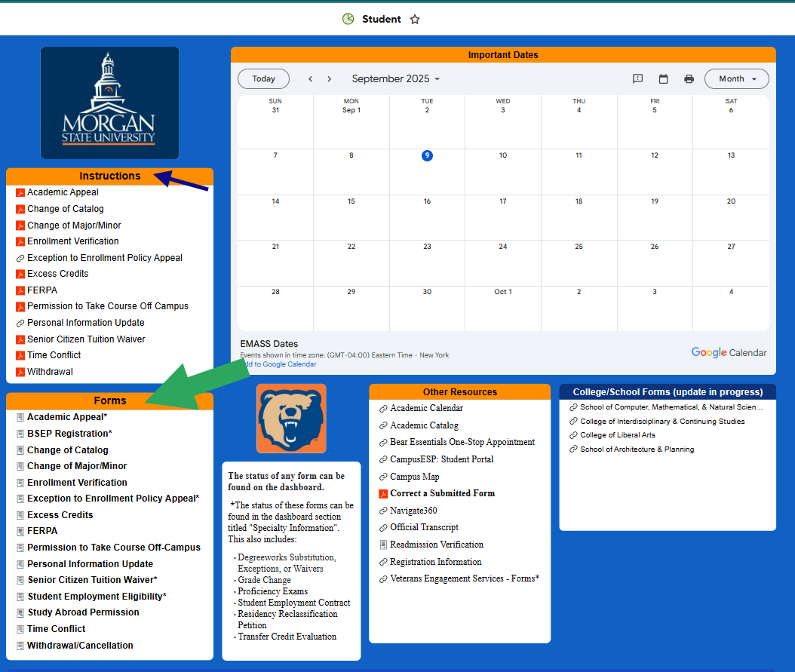Screen dimensions: 795x672
Task: Open Change of Major/Minor instructions
Action: [x=74, y=226]
